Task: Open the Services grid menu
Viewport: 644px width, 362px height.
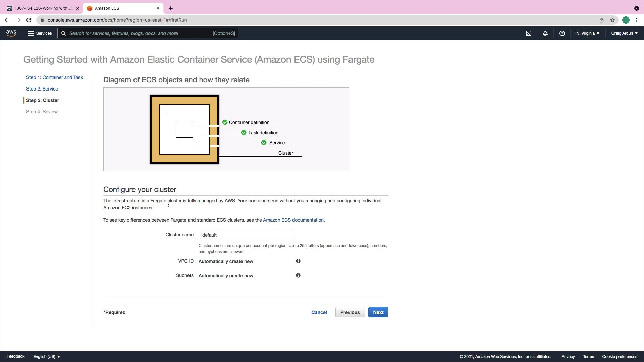Action: point(40,33)
